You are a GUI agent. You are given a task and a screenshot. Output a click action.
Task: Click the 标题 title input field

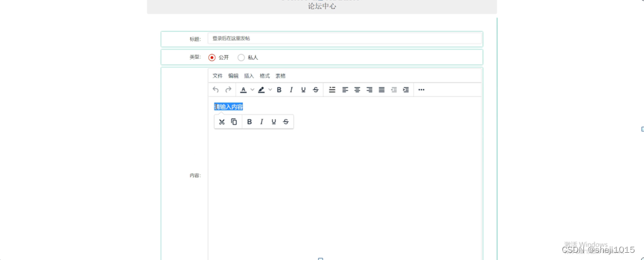tap(345, 38)
